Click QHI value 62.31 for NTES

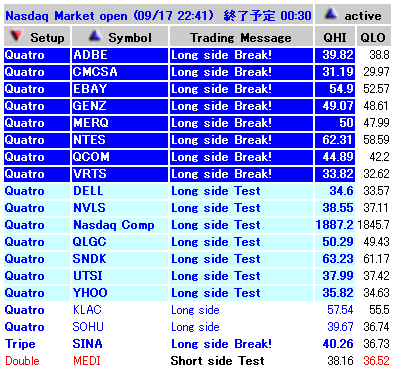coord(335,140)
